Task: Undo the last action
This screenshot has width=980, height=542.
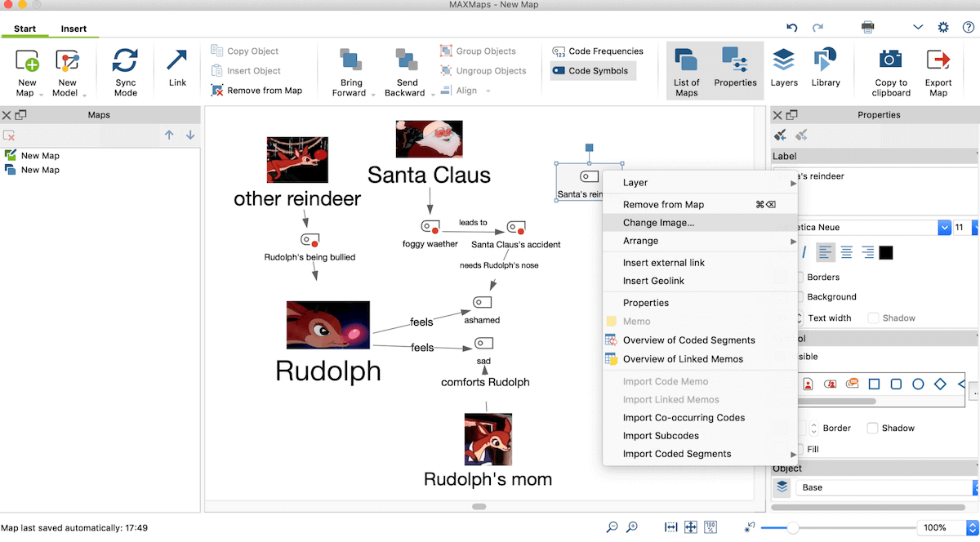Action: click(791, 28)
